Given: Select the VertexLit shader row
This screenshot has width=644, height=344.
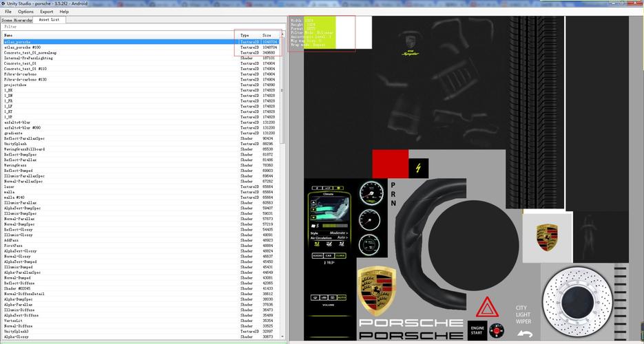Looking at the screenshot, I should pos(141,321).
